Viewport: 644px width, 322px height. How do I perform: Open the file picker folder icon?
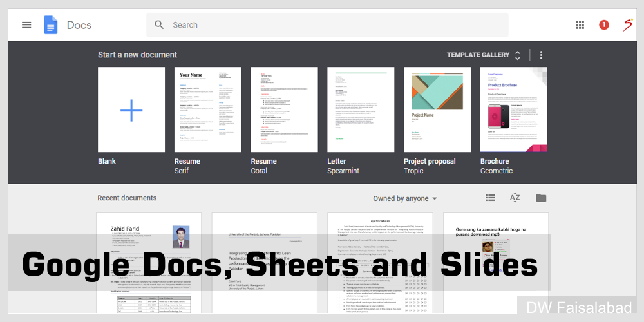[x=541, y=198]
